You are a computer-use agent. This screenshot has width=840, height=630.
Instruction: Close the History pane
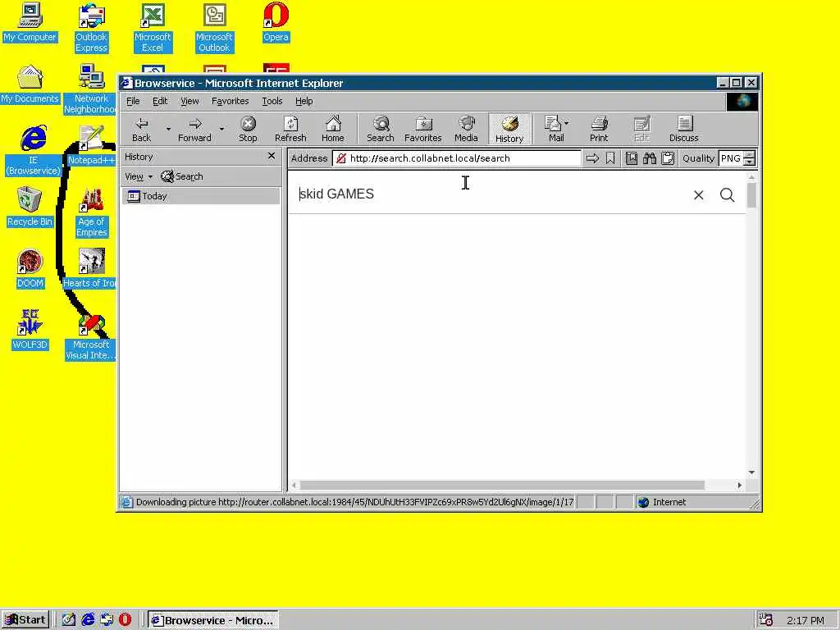click(271, 156)
